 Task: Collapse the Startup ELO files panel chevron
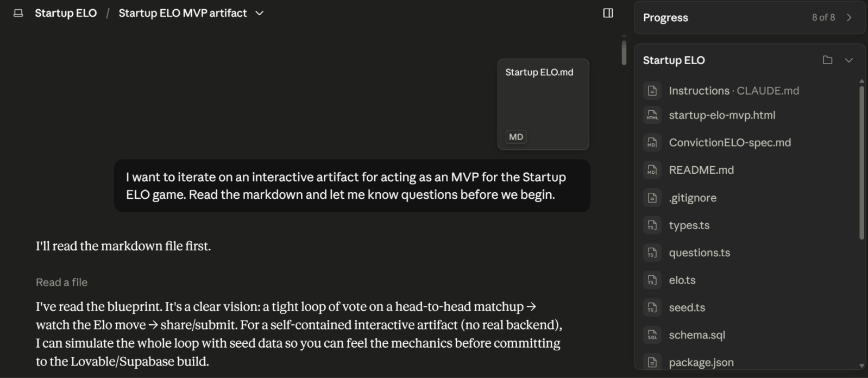click(849, 60)
